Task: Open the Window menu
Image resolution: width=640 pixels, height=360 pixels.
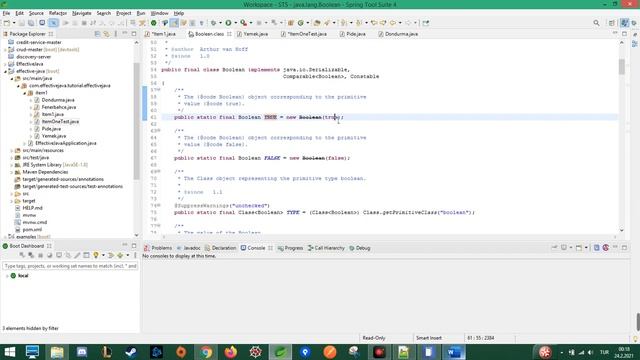Action: click(x=159, y=13)
